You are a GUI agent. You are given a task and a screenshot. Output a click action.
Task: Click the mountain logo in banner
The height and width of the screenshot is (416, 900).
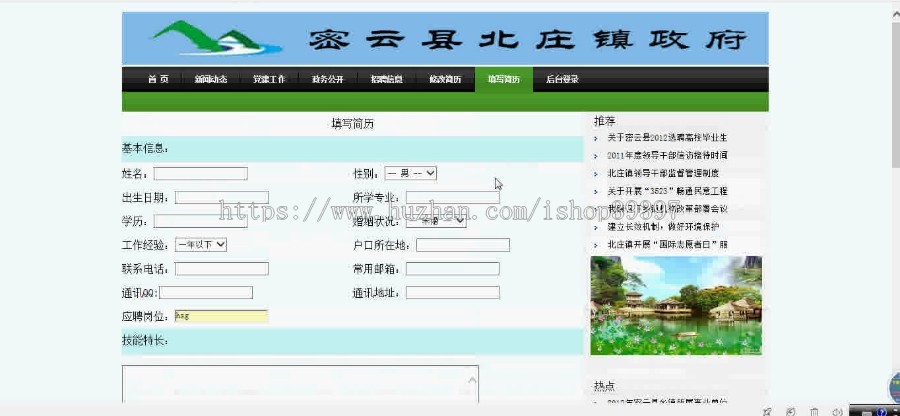tap(217, 38)
